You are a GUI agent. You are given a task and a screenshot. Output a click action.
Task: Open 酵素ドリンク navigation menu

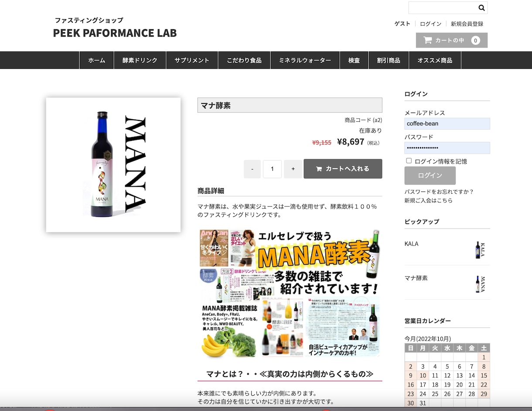point(140,60)
